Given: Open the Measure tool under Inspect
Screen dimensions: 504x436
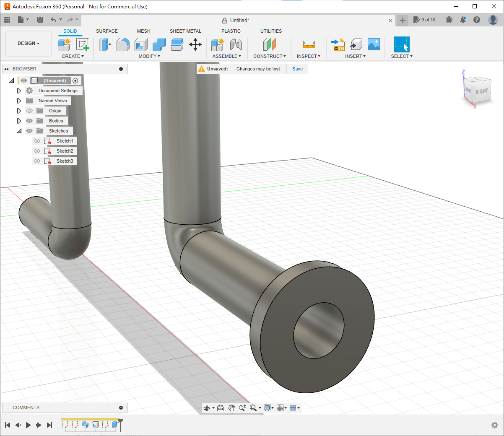Looking at the screenshot, I should pyautogui.click(x=309, y=44).
